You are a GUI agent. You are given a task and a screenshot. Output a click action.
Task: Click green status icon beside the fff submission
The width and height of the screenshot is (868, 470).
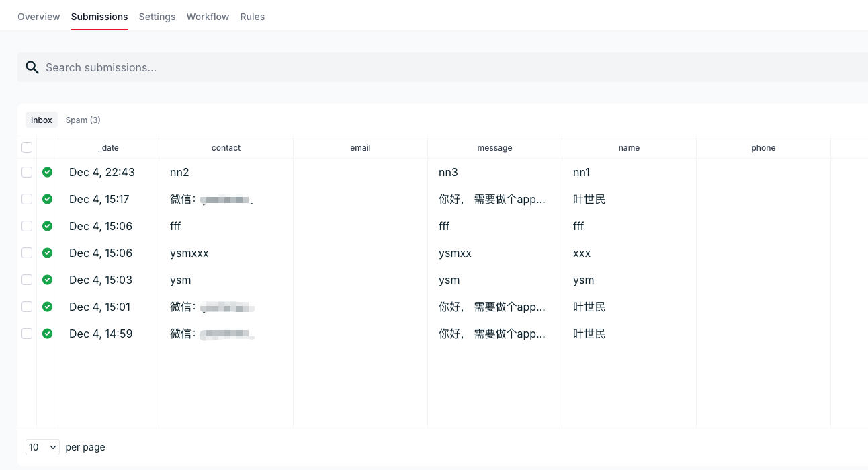47,226
